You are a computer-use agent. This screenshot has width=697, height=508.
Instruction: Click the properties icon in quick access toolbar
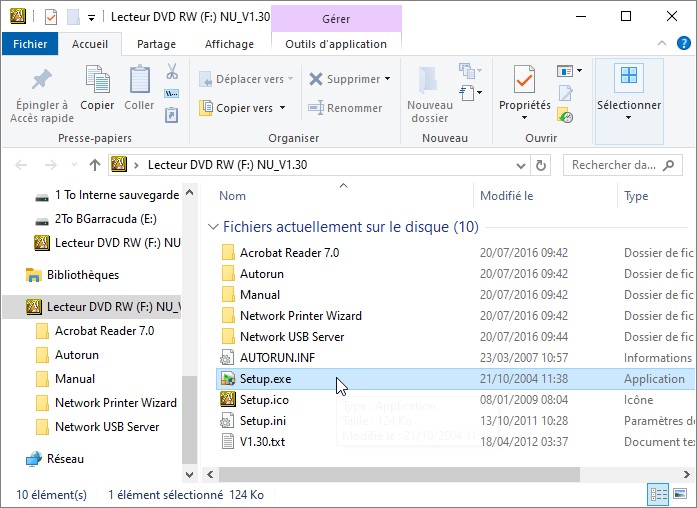(x=51, y=17)
